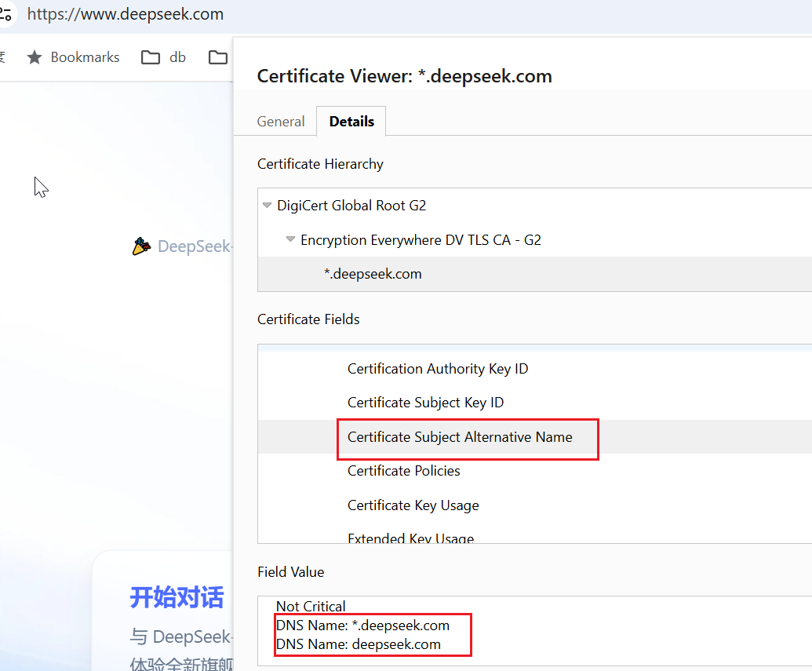
Task: Switch to the General tab
Action: (x=281, y=122)
